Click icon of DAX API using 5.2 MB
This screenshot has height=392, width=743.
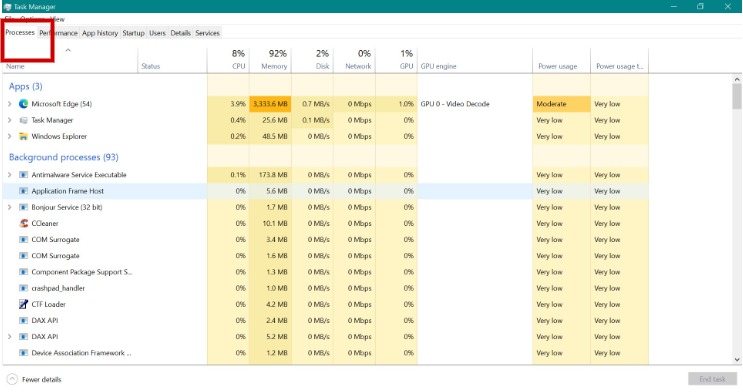(23, 337)
